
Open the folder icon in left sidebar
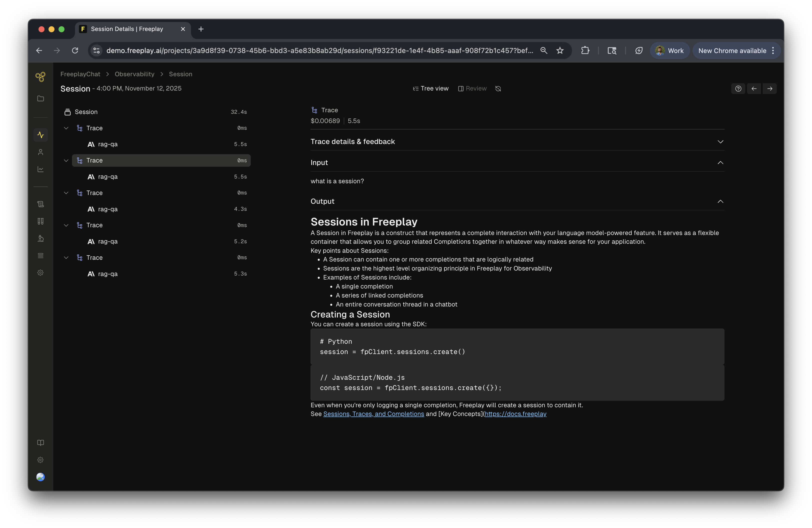pos(40,98)
